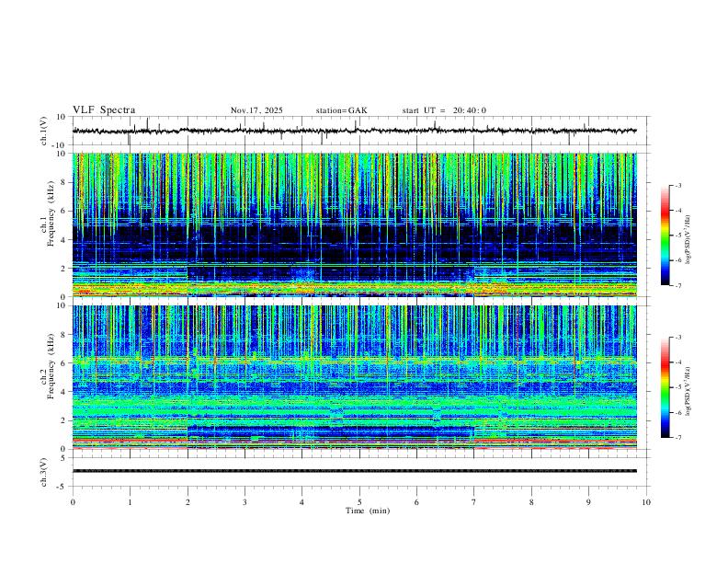This screenshot has width=728, height=563.
Task: Click the "Time (min)" axis label
Action: point(368,511)
